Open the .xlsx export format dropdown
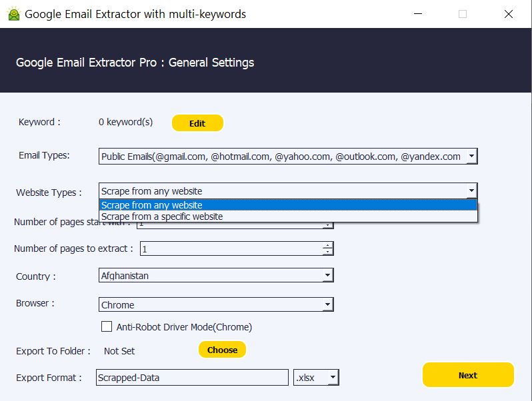The width and height of the screenshot is (532, 401). click(x=316, y=378)
